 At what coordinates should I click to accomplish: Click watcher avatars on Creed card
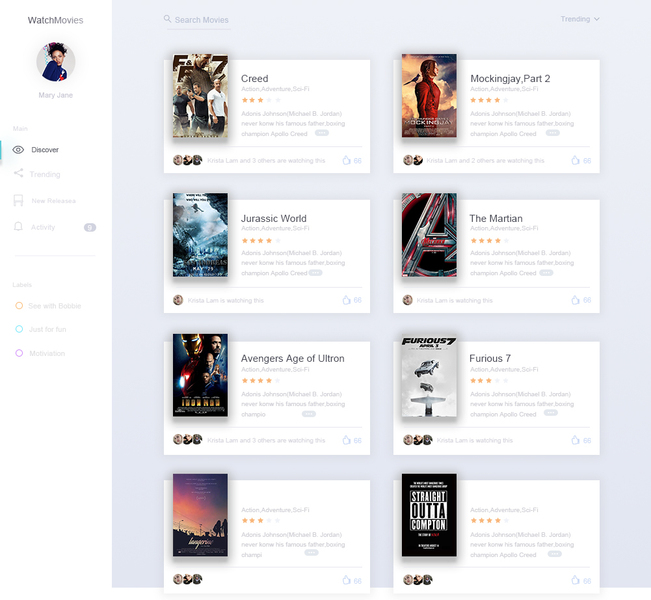pos(188,160)
